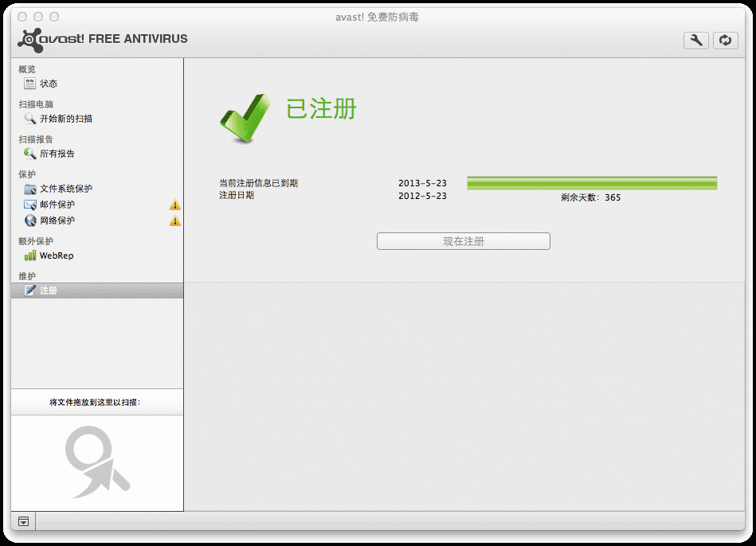
Task: Click the 所有报告 reports icon
Action: tap(30, 154)
